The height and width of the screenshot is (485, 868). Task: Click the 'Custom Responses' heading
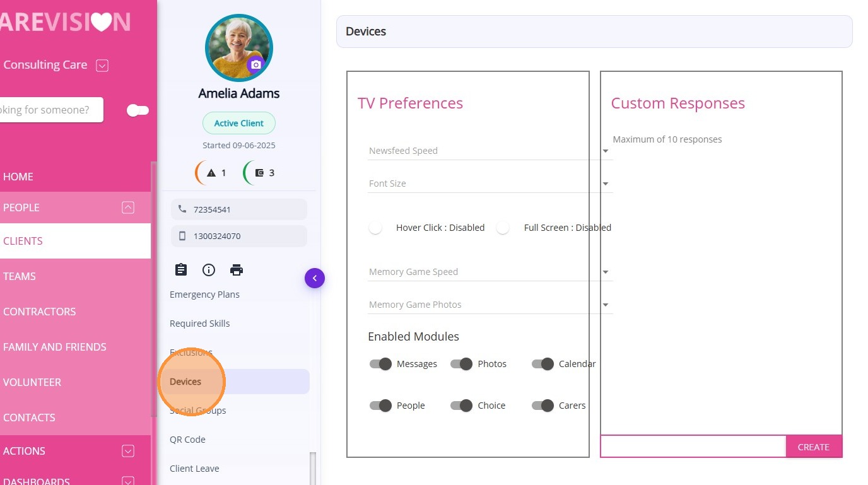click(678, 103)
